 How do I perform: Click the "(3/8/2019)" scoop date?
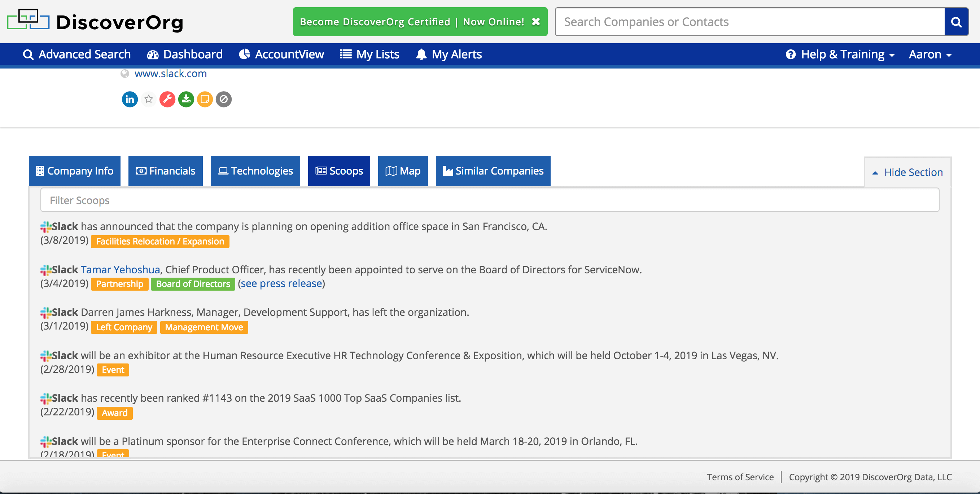click(x=65, y=241)
